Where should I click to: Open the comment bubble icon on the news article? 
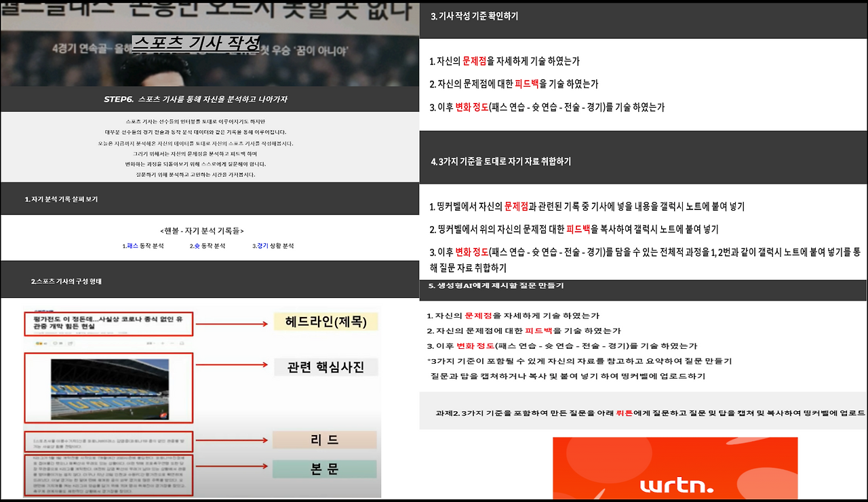click(54, 342)
